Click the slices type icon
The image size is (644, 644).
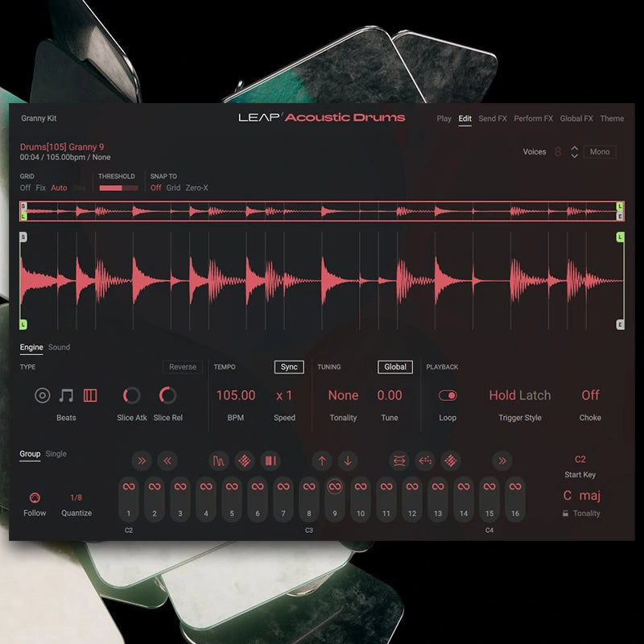(x=90, y=395)
